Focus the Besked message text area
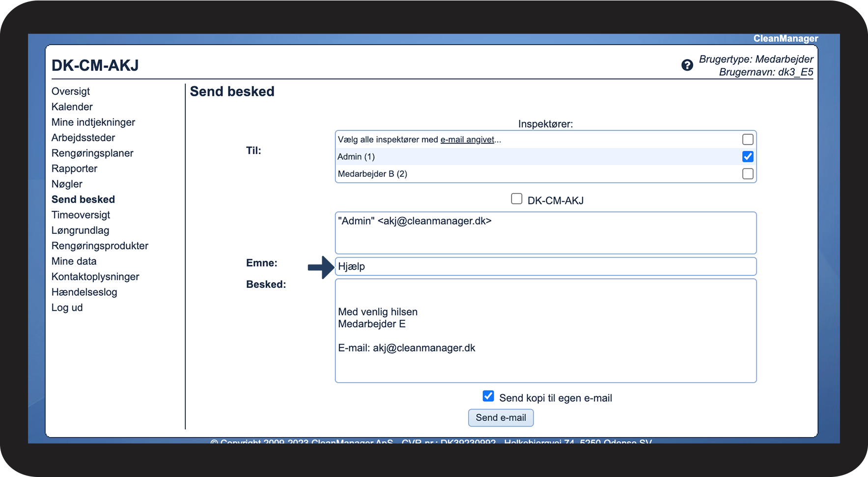 point(545,331)
